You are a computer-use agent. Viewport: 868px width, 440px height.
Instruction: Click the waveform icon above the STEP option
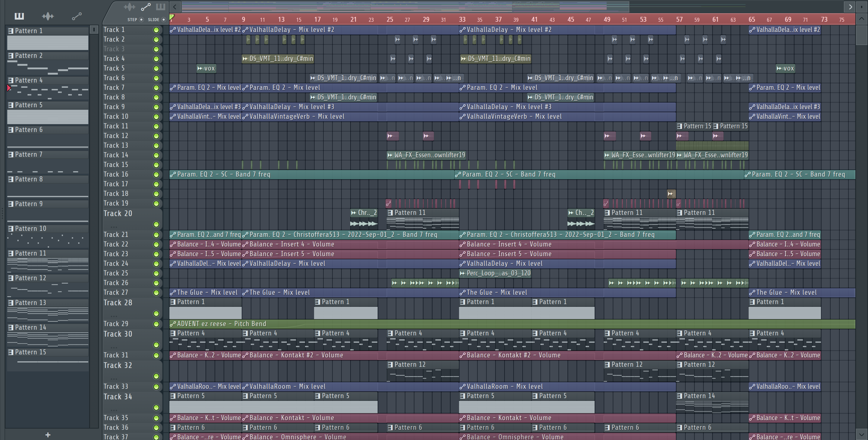tap(129, 7)
